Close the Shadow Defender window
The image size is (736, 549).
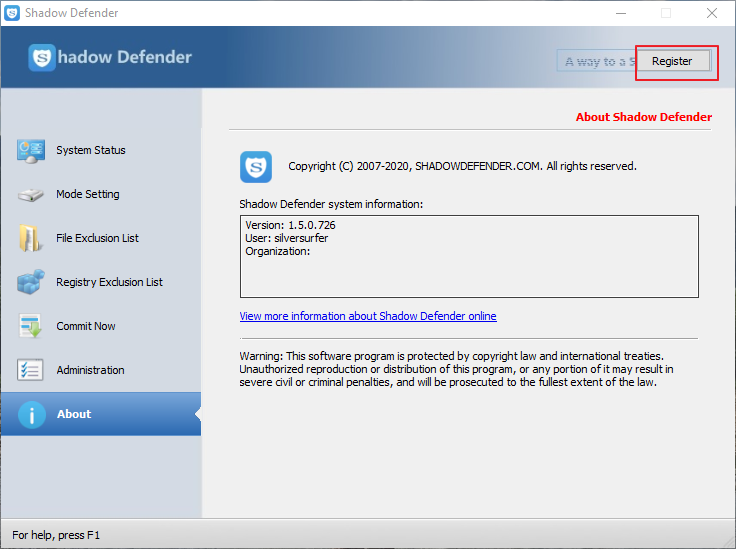[712, 13]
